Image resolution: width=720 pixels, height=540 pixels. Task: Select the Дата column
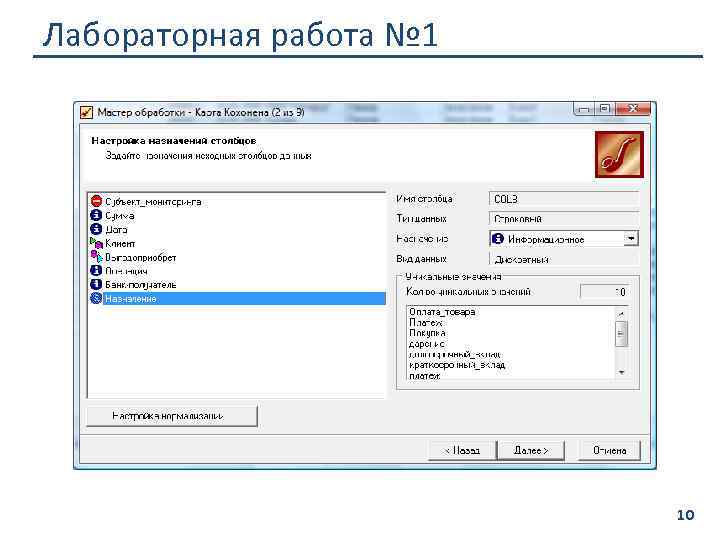[116, 229]
